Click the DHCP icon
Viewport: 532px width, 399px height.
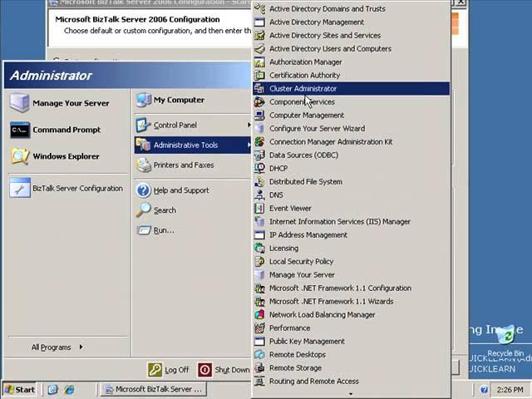259,168
